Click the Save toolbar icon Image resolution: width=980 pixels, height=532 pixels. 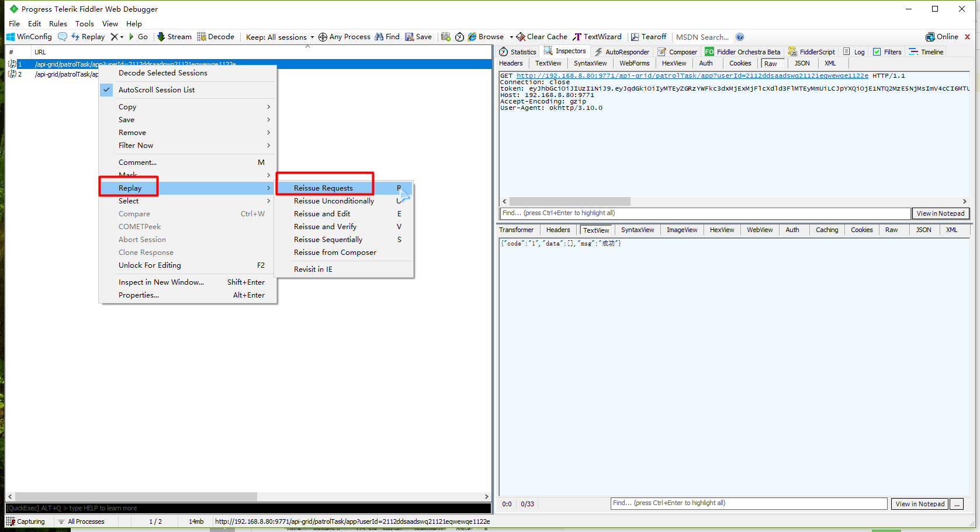coord(418,36)
